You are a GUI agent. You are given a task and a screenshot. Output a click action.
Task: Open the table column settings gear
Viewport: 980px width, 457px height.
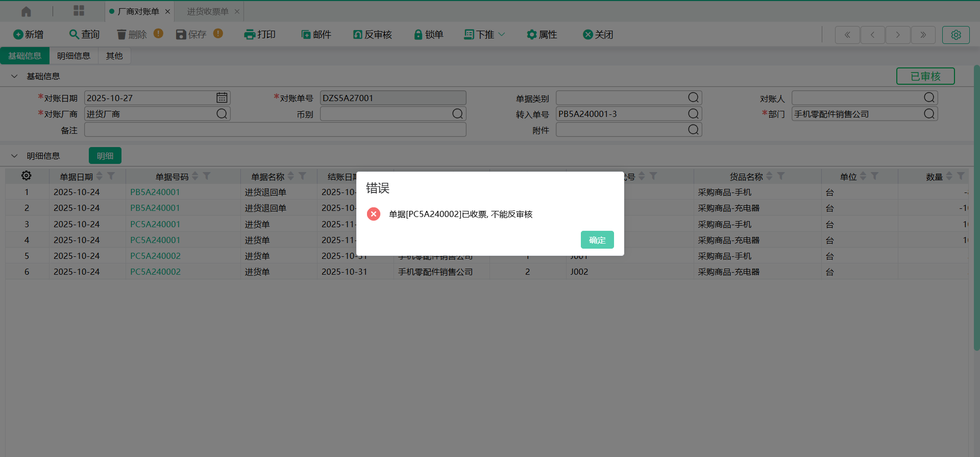pyautogui.click(x=26, y=176)
